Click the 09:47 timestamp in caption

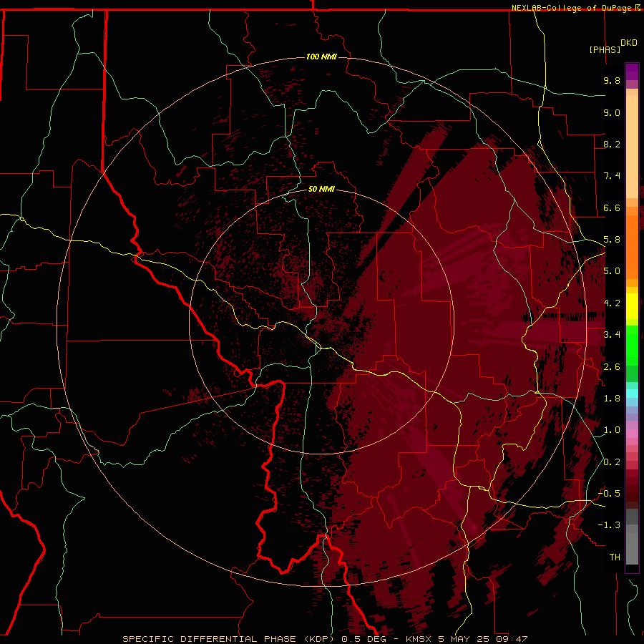click(x=512, y=639)
